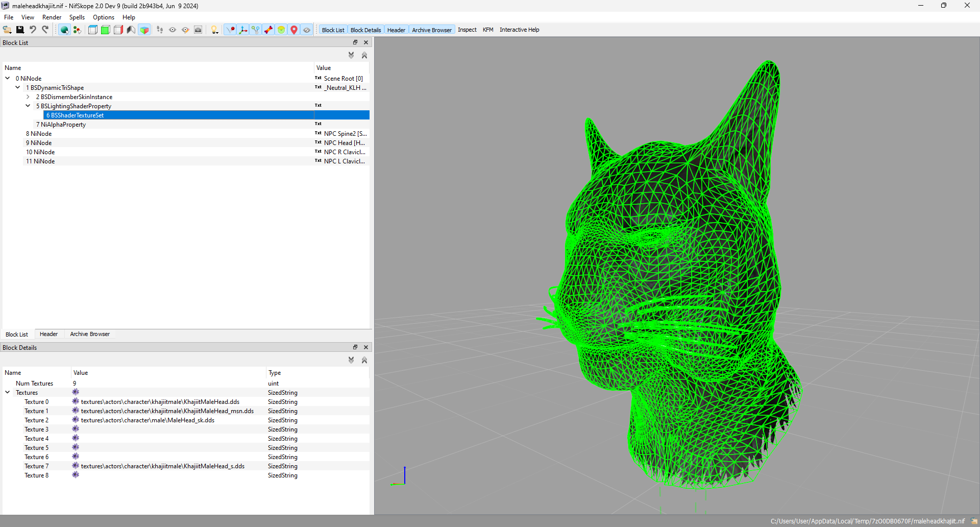980x527 pixels.
Task: Click the Save file toolbar icon
Action: tap(20, 30)
